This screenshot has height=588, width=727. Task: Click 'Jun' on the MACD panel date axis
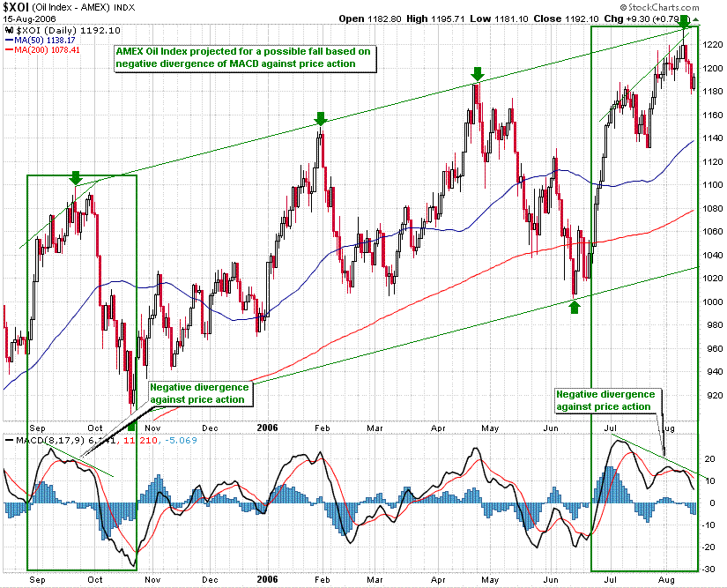pos(551,580)
